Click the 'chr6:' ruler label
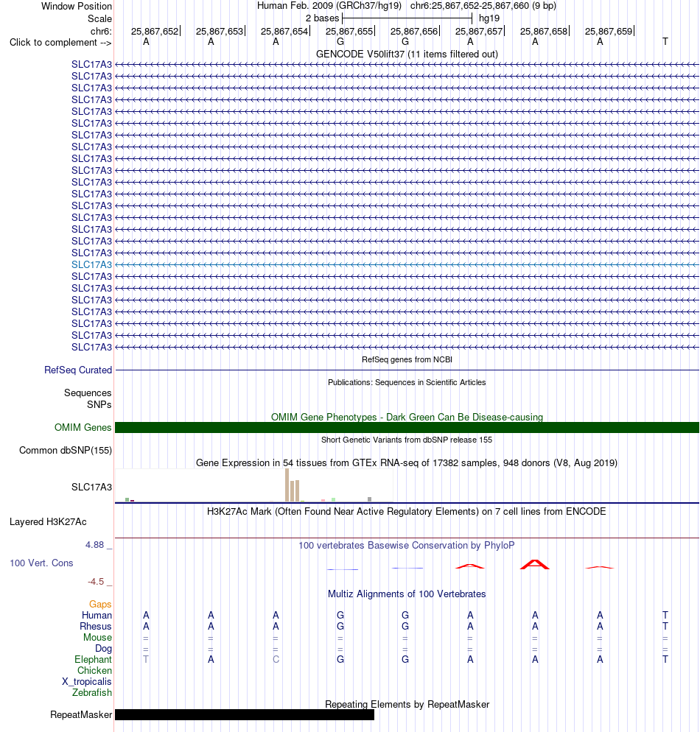The width and height of the screenshot is (700, 732). point(101,31)
